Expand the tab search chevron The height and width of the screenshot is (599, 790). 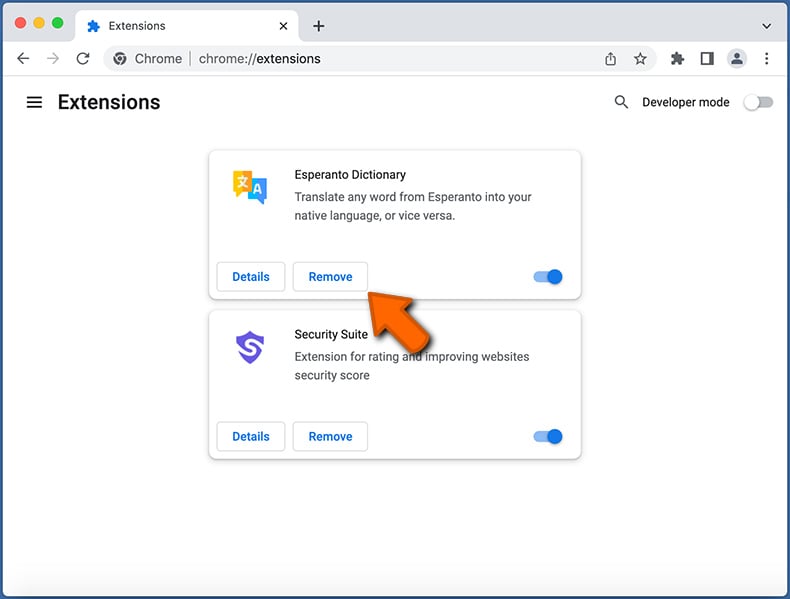click(x=766, y=26)
